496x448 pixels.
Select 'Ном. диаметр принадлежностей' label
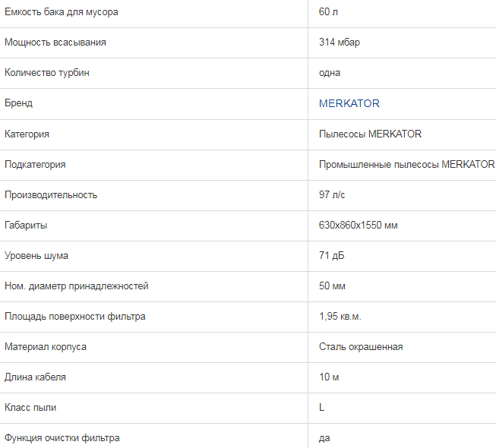click(x=77, y=286)
